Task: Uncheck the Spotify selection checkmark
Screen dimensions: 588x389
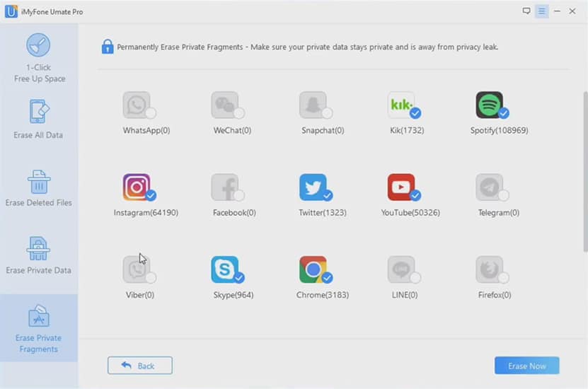Action: [504, 112]
